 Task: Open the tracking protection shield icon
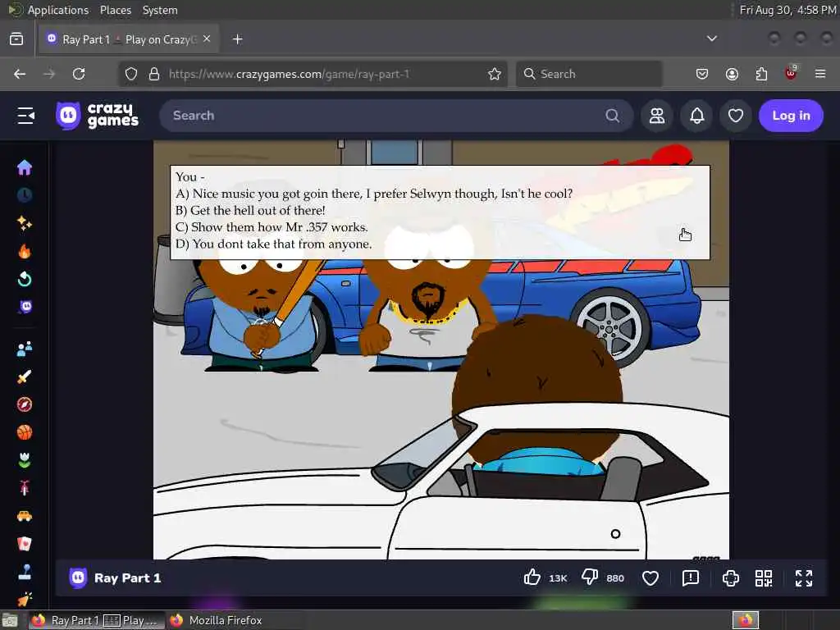pyautogui.click(x=131, y=74)
